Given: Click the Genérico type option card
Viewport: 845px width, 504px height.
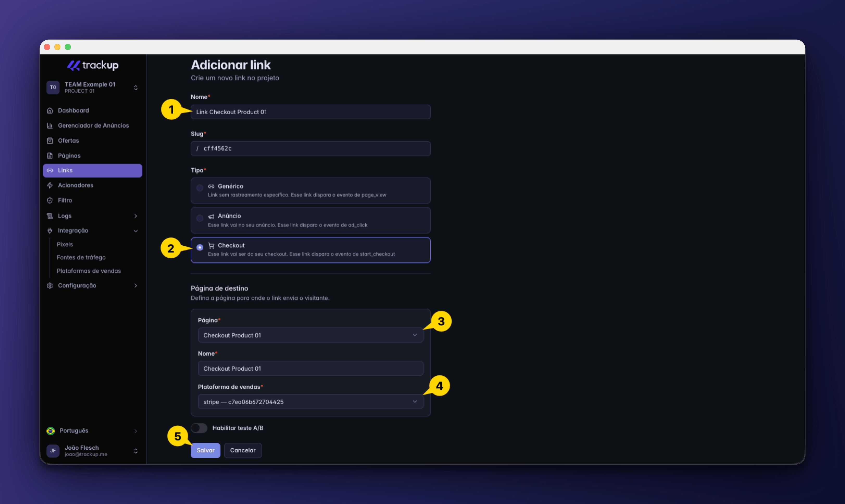Looking at the screenshot, I should click(x=310, y=190).
